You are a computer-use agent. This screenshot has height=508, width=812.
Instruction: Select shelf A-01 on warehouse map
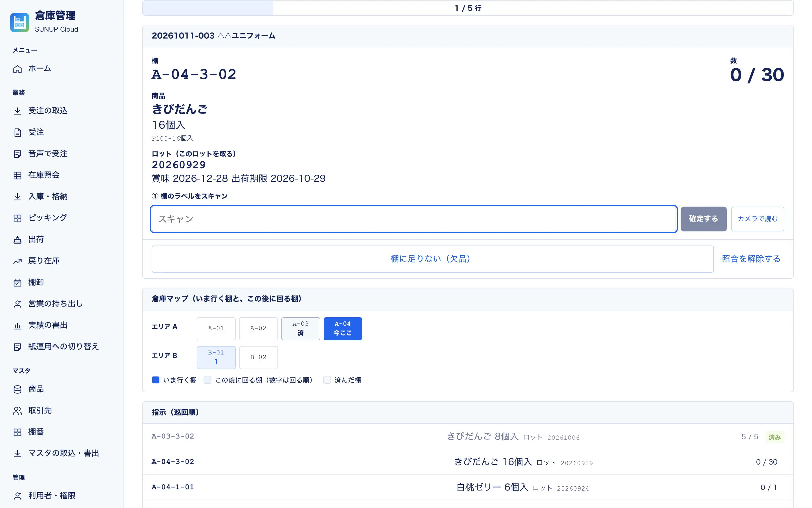tap(216, 329)
